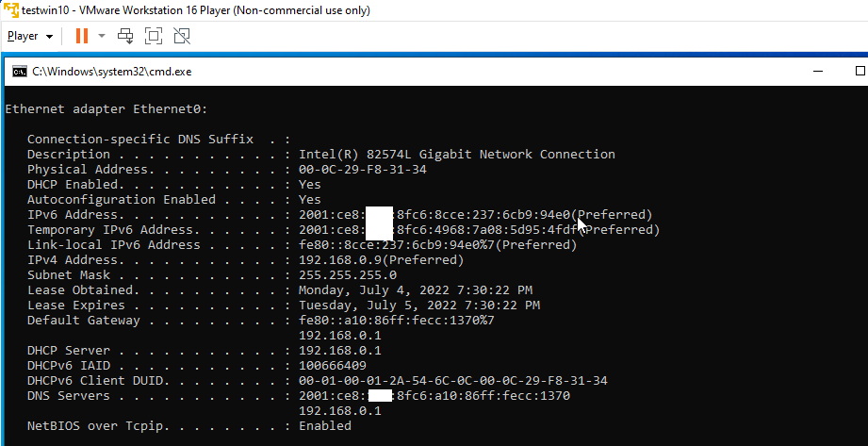Click the DHCPv6 IAID value 100666409
Image resolution: width=868 pixels, height=446 pixels.
click(333, 366)
